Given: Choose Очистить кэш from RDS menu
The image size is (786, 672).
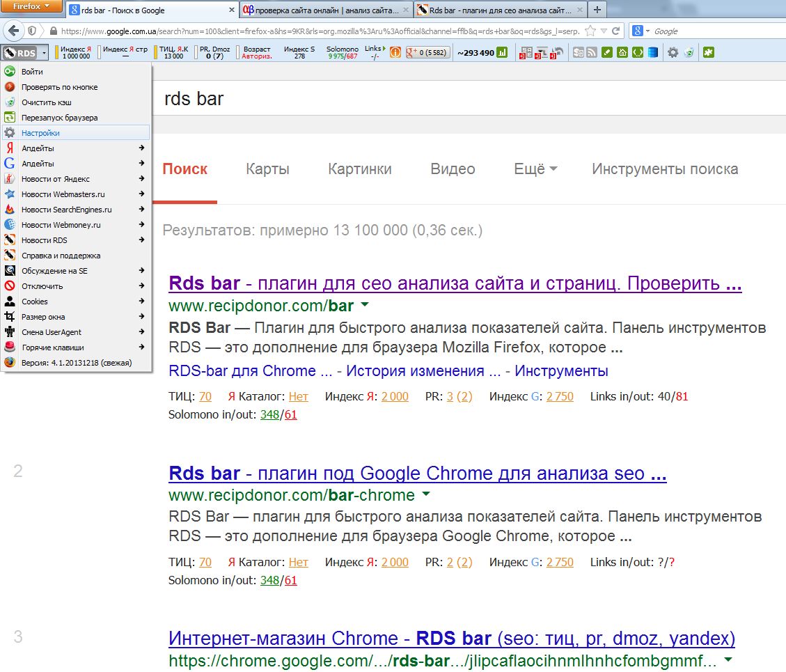Looking at the screenshot, I should click(46, 102).
